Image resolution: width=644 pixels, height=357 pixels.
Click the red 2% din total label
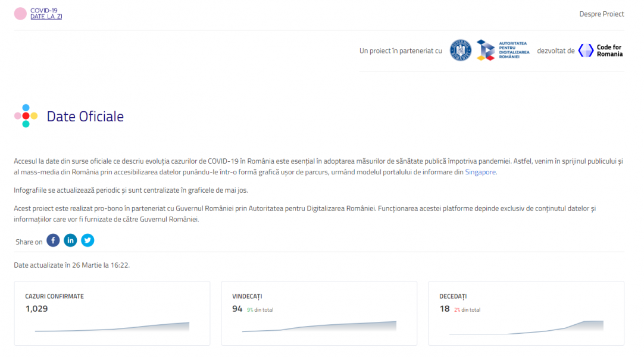pos(467,310)
